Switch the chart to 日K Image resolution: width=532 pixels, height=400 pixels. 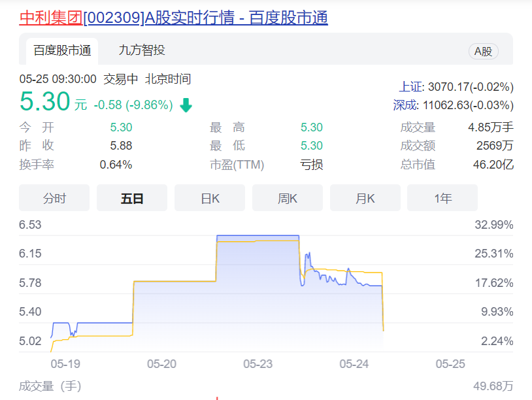pyautogui.click(x=210, y=198)
